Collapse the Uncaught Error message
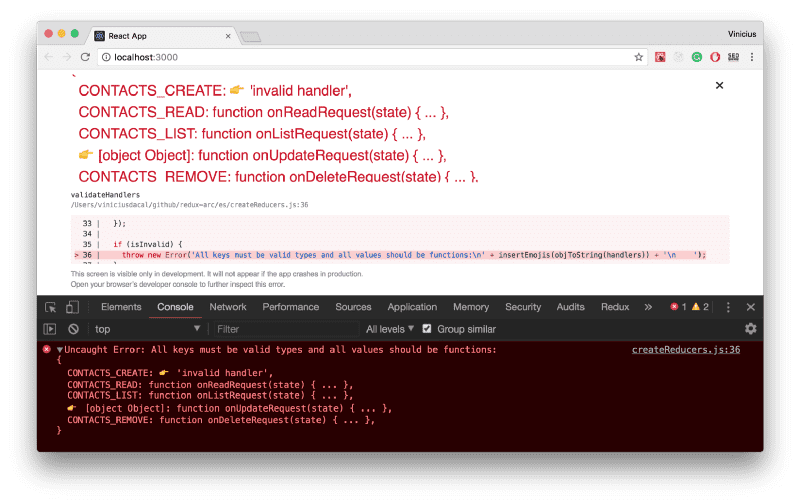 point(59,350)
